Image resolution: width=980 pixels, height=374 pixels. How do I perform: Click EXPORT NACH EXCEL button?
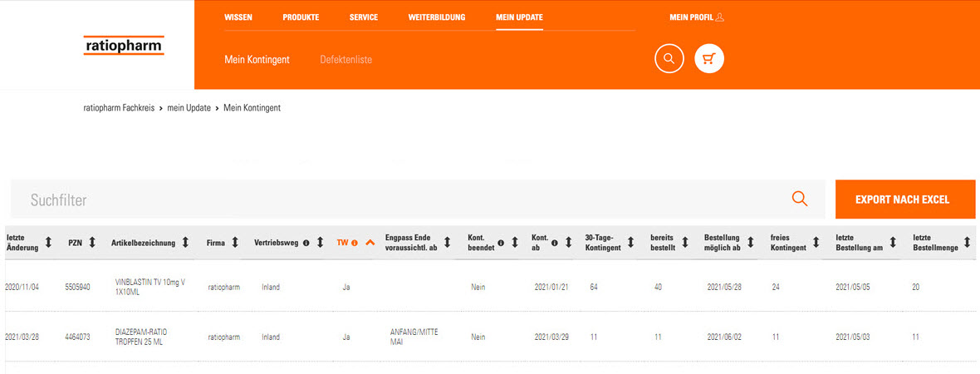pyautogui.click(x=904, y=199)
